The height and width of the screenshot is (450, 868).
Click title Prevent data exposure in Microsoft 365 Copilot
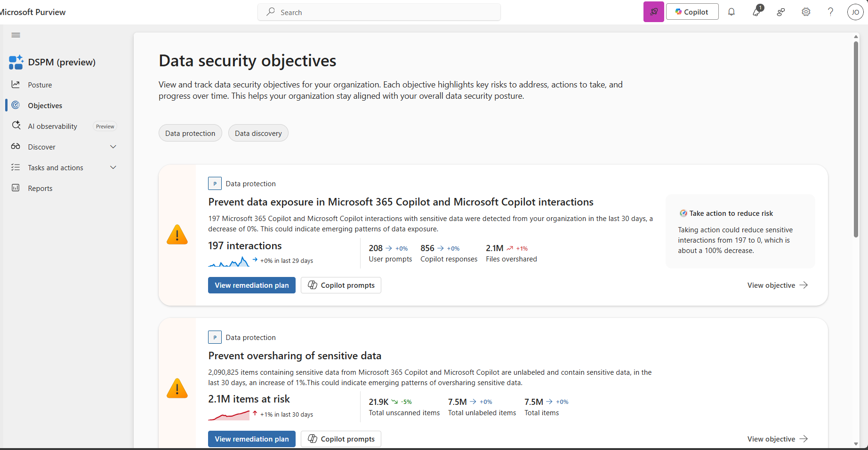coord(401,202)
